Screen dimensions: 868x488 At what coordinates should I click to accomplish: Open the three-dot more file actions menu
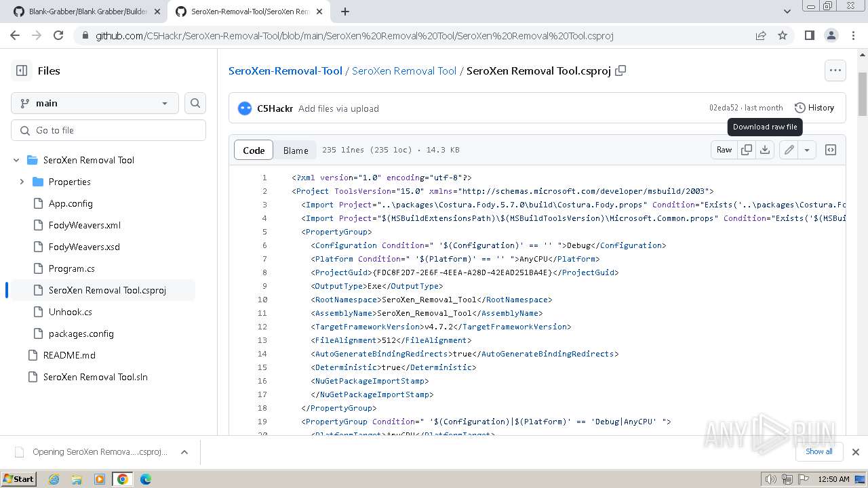pos(835,70)
